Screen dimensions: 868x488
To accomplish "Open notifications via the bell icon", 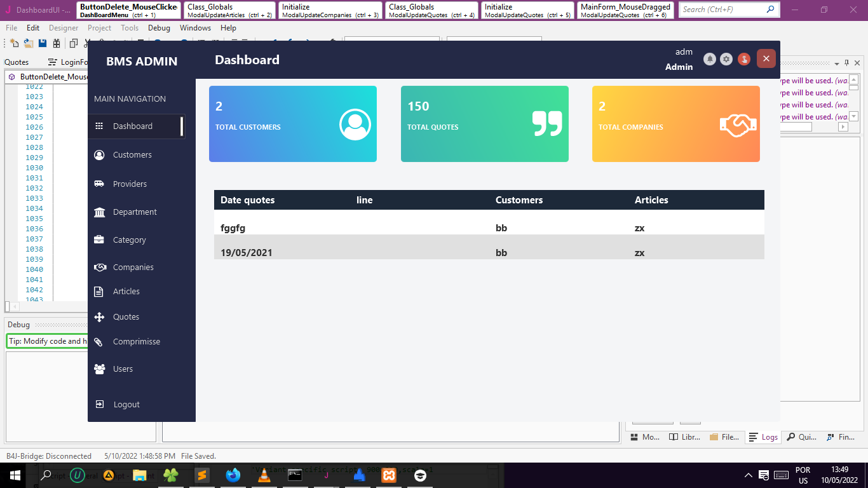I will (710, 59).
